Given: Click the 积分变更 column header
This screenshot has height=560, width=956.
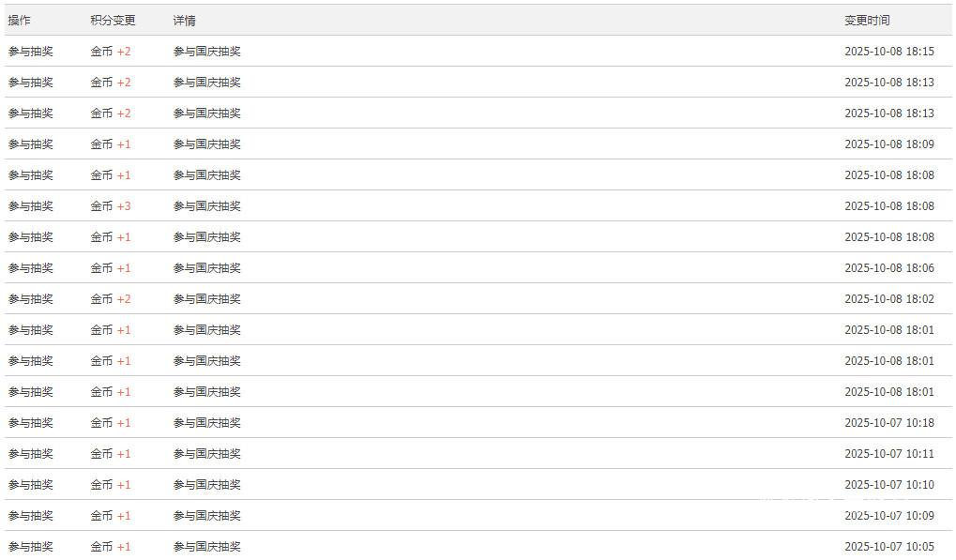Looking at the screenshot, I should [113, 20].
